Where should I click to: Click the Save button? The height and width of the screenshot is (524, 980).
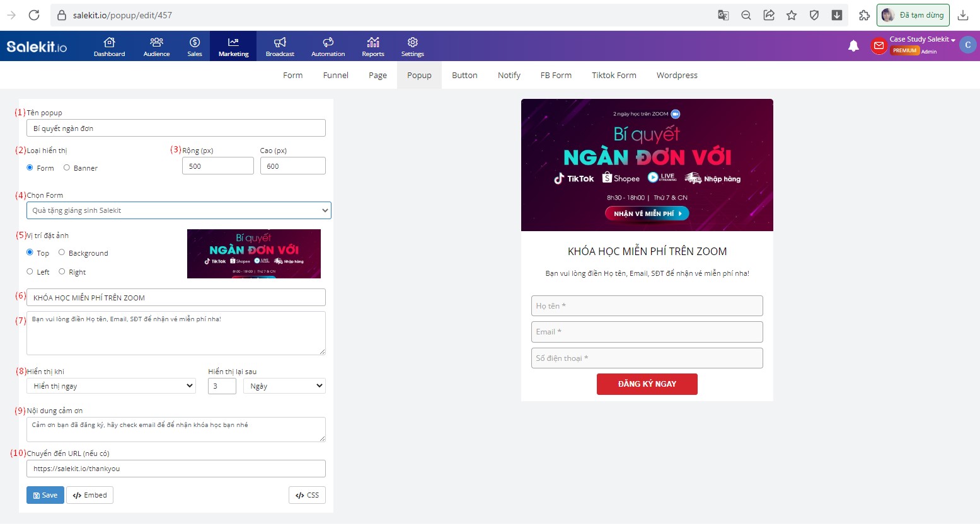click(45, 495)
